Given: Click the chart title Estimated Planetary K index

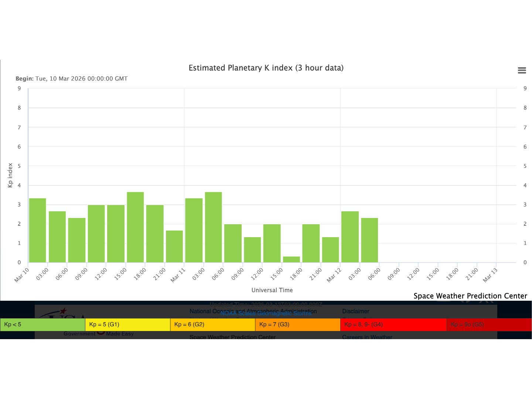Looking at the screenshot, I should 266,68.
